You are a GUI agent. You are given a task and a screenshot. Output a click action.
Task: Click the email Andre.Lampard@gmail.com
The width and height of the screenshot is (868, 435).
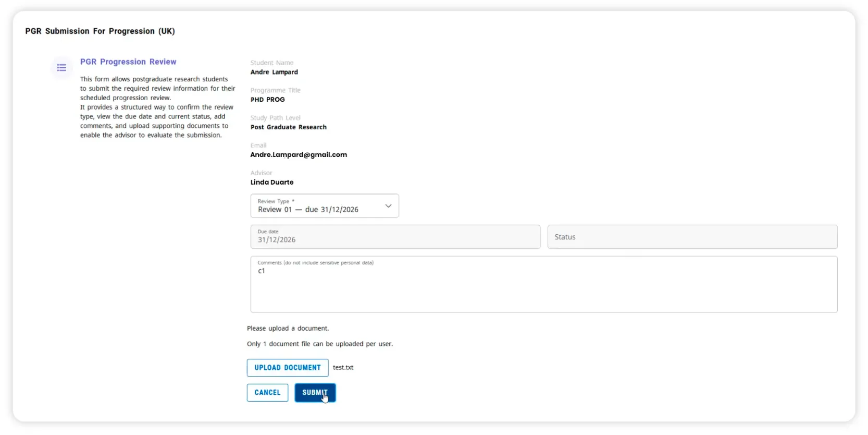[299, 155]
